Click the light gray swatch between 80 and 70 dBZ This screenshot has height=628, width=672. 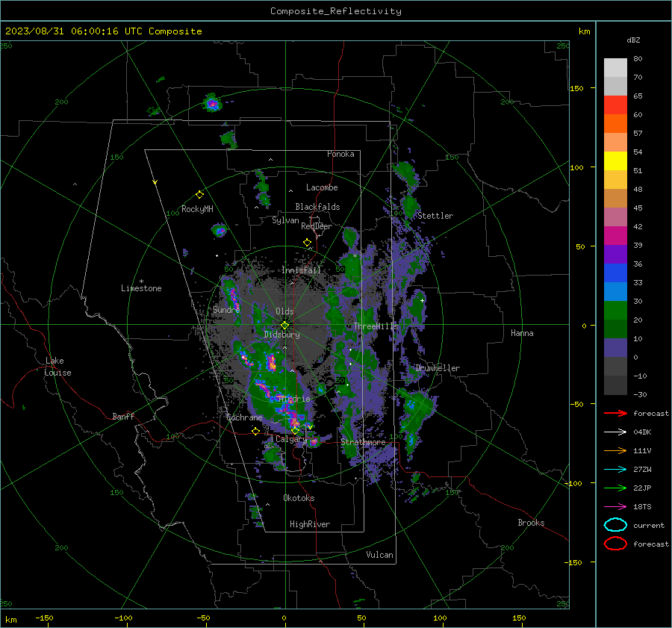(x=615, y=68)
